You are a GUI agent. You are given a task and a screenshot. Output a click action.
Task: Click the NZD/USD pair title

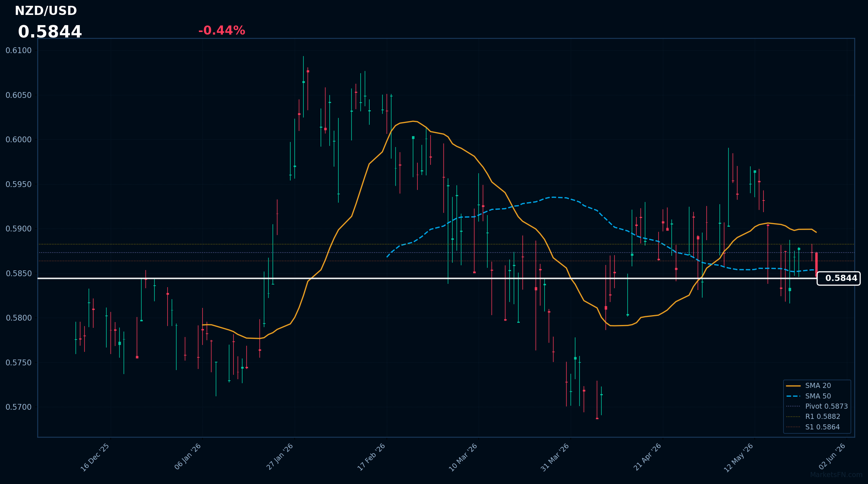(46, 11)
